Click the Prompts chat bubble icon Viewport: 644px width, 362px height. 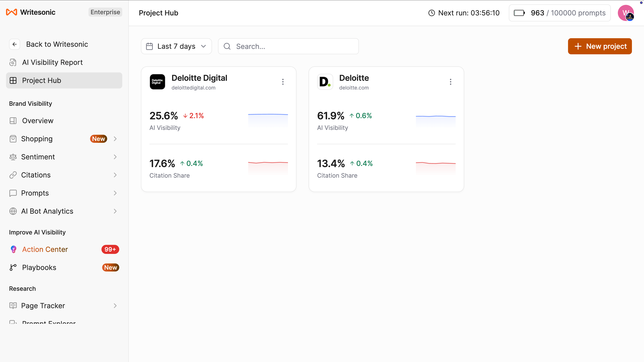13,193
